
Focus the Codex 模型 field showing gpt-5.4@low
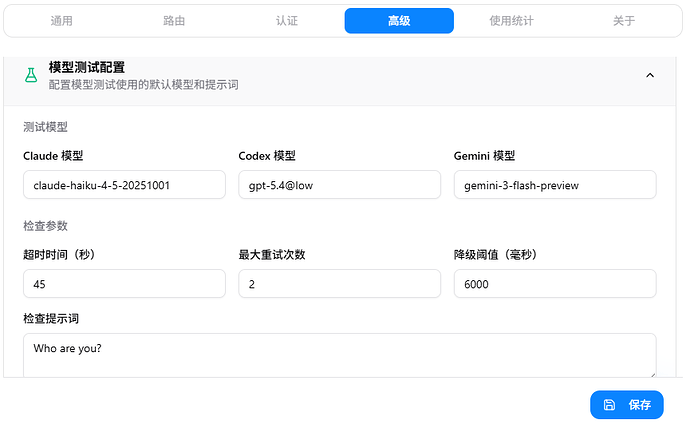coord(339,185)
